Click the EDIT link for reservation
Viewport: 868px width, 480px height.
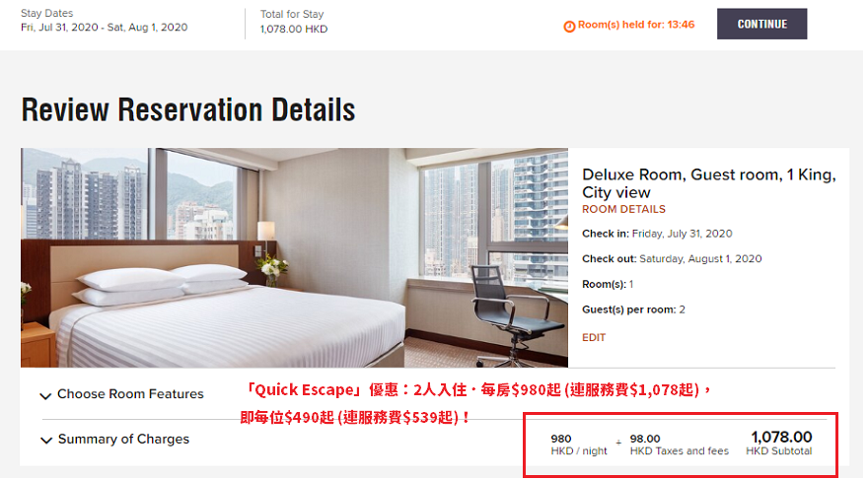[x=594, y=337]
